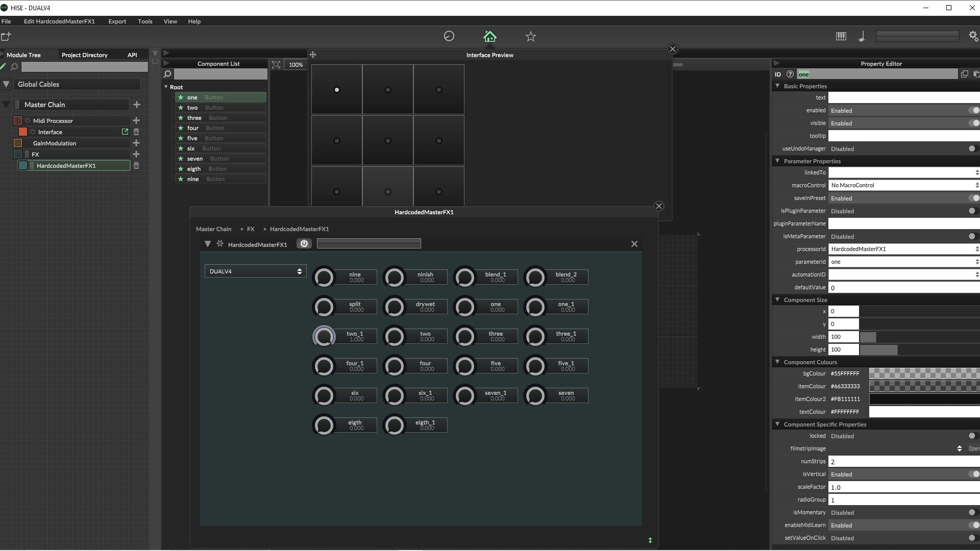
Task: Click the note icon in the top bar
Action: (x=862, y=36)
